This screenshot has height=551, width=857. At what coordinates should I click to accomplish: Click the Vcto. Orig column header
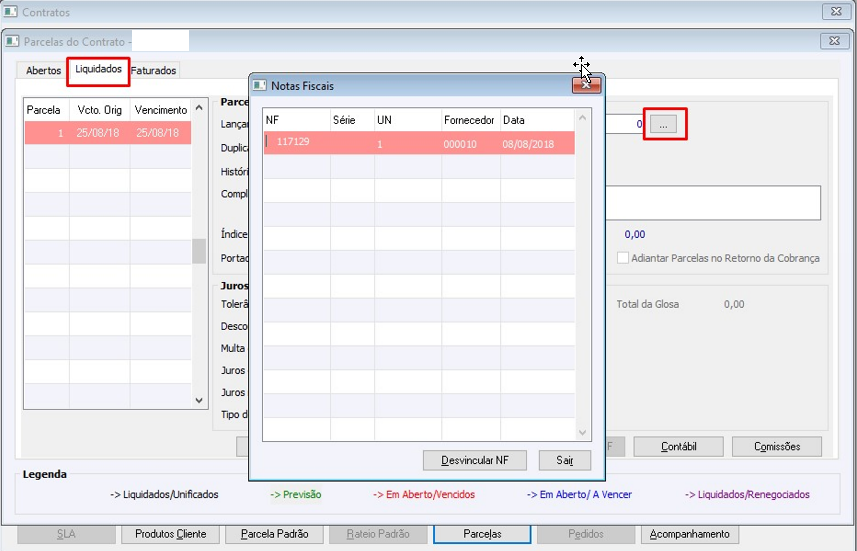pyautogui.click(x=99, y=110)
